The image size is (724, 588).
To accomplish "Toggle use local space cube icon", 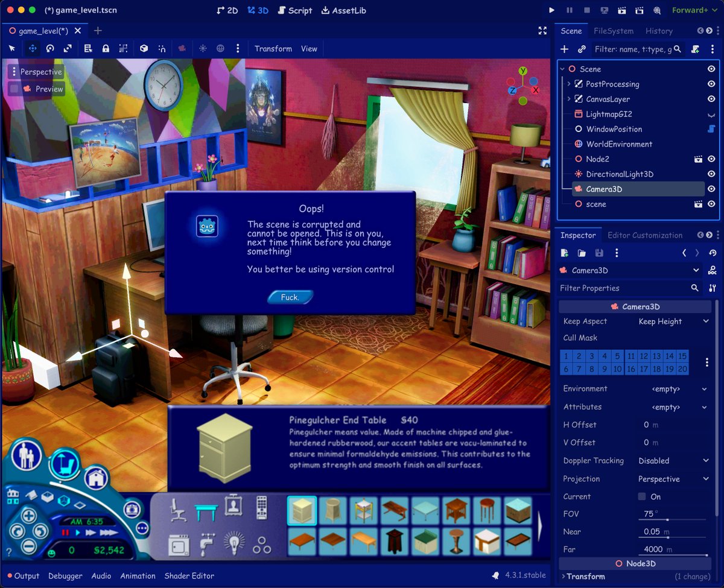I will 144,49.
